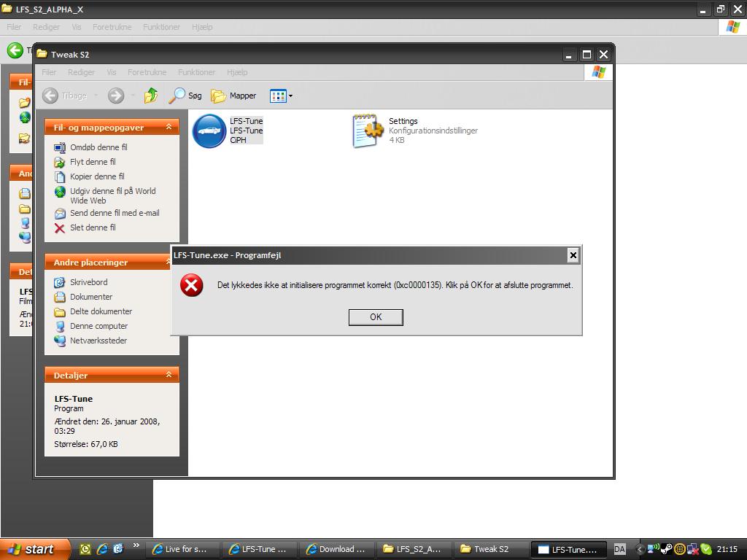
Task: Collapse the Fil- og mappeopgaver panel
Action: (x=169, y=127)
